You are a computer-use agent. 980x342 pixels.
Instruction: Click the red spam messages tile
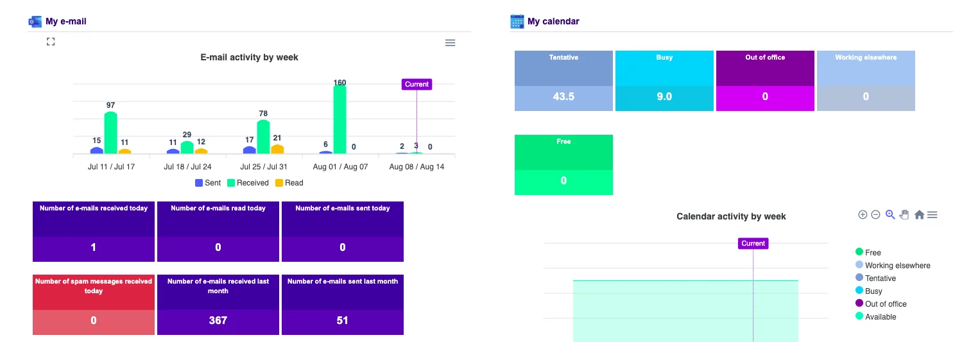pyautogui.click(x=94, y=305)
